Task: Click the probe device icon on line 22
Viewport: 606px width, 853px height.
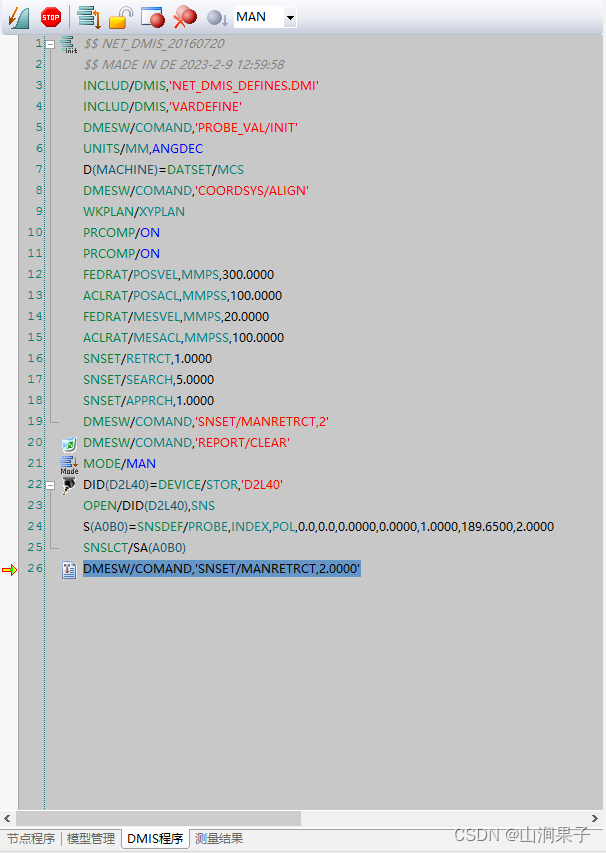Action: point(69,485)
